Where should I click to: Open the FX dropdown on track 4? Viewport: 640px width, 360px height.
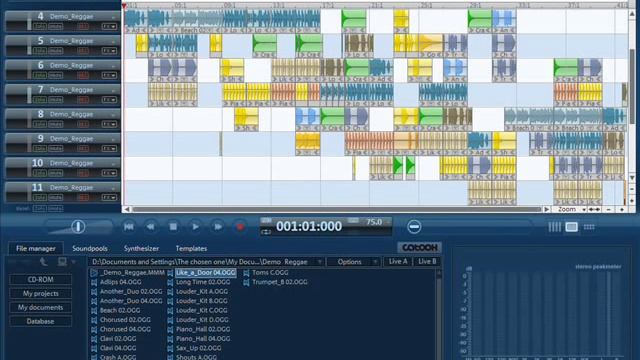[109, 27]
